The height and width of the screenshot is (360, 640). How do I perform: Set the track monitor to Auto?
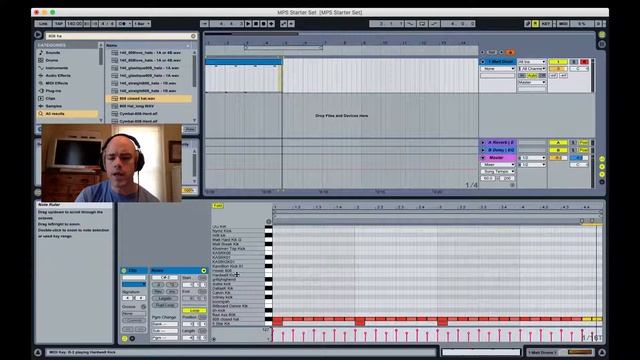click(532, 76)
